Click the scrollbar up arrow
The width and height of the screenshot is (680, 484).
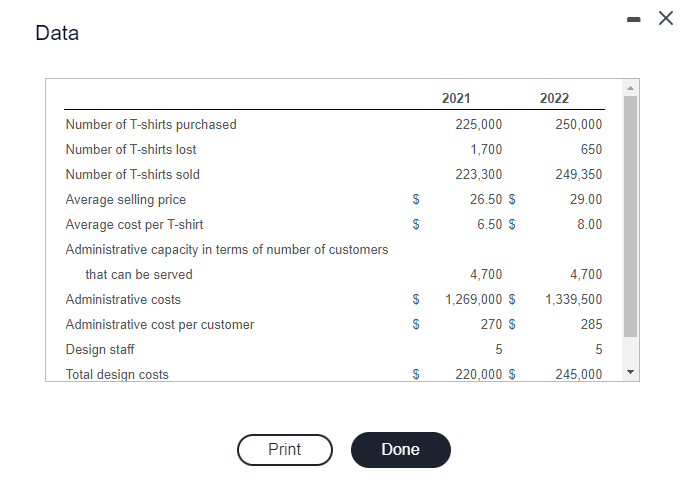(x=631, y=88)
